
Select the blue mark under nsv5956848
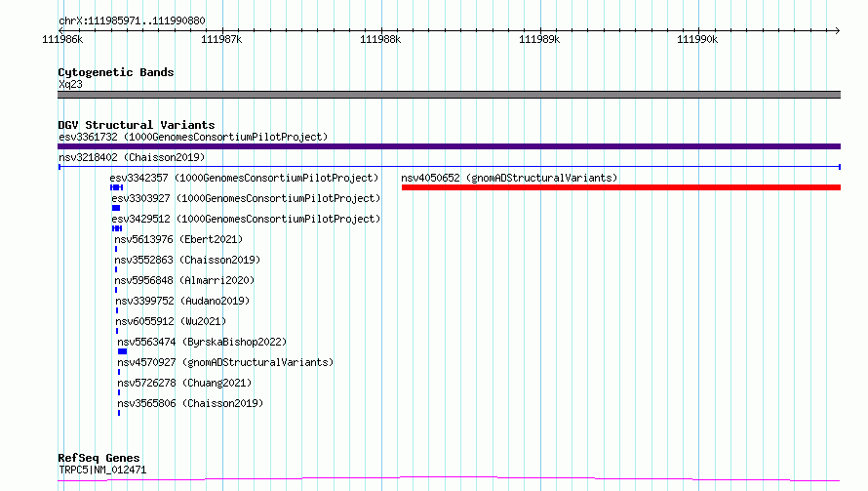click(x=116, y=290)
